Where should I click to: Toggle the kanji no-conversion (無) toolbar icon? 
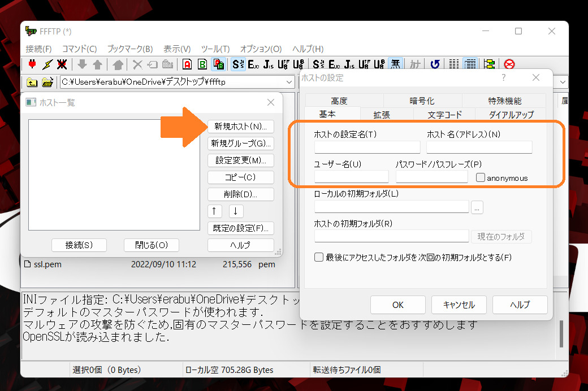click(x=396, y=64)
